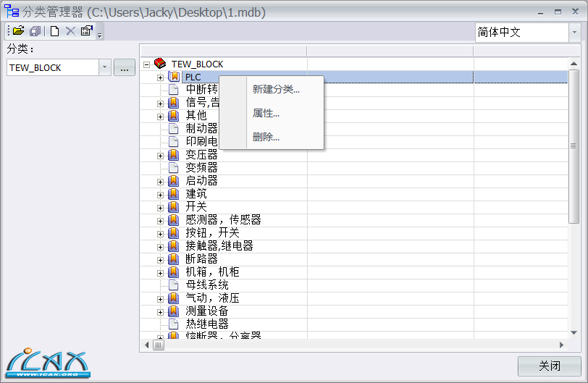588x383 pixels.
Task: Click the 信号 bookmark folder icon
Action: [x=173, y=103]
